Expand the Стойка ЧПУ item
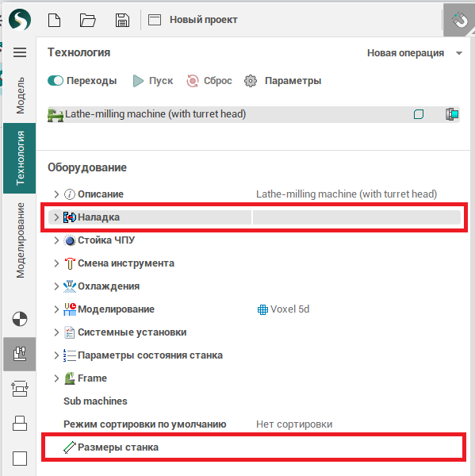 pos(56,240)
